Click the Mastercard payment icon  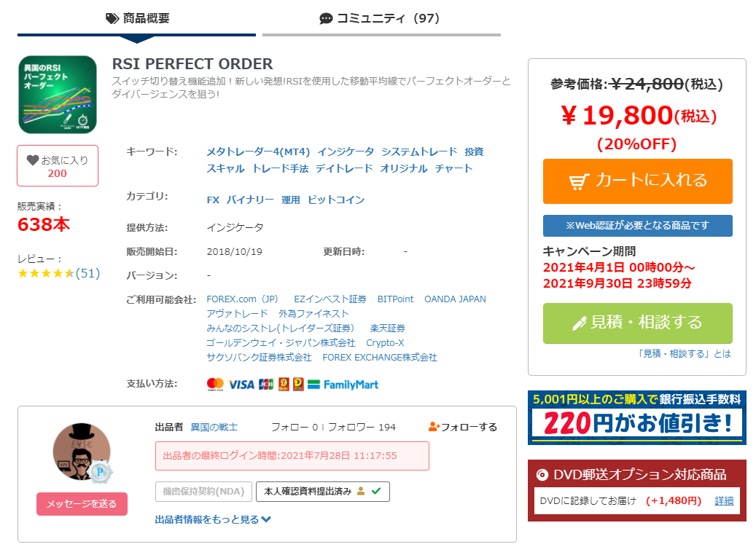coord(215,384)
